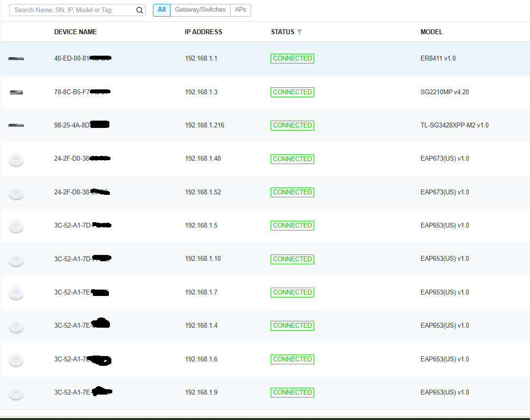530x420 pixels.
Task: Select IP address 192.168.1.3
Action: [201, 92]
